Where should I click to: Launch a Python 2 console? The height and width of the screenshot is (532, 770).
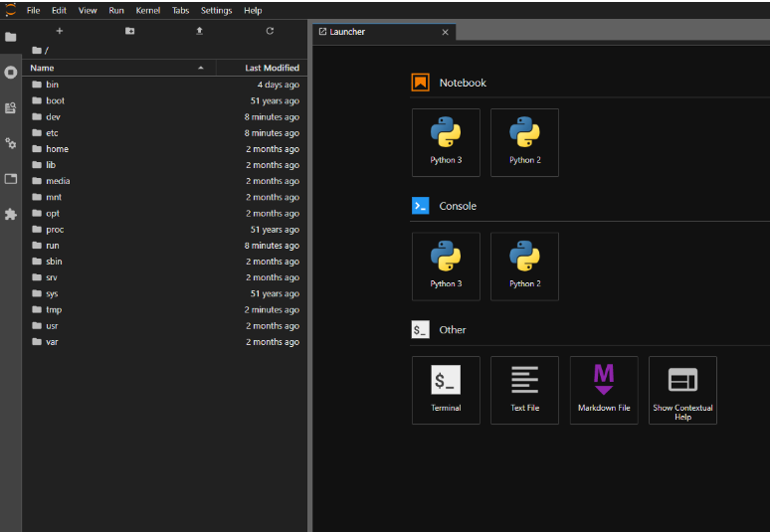point(524,266)
